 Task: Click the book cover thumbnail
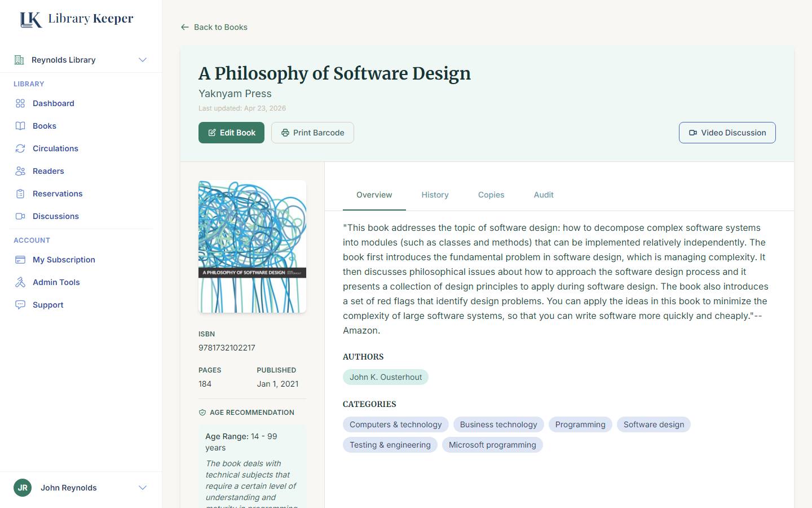[252, 247]
